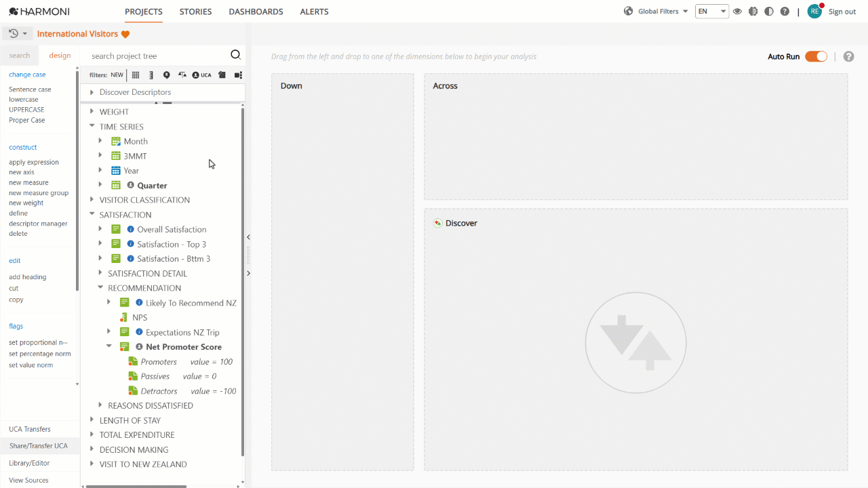Click the NEW filter
The image size is (868, 488).
coord(117,75)
